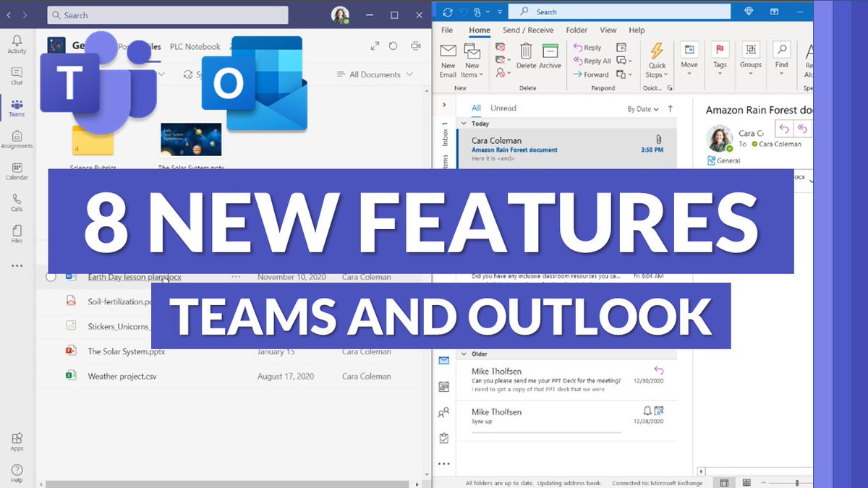The height and width of the screenshot is (488, 868).
Task: Open the Outlook Mail navigation icon
Action: click(444, 360)
